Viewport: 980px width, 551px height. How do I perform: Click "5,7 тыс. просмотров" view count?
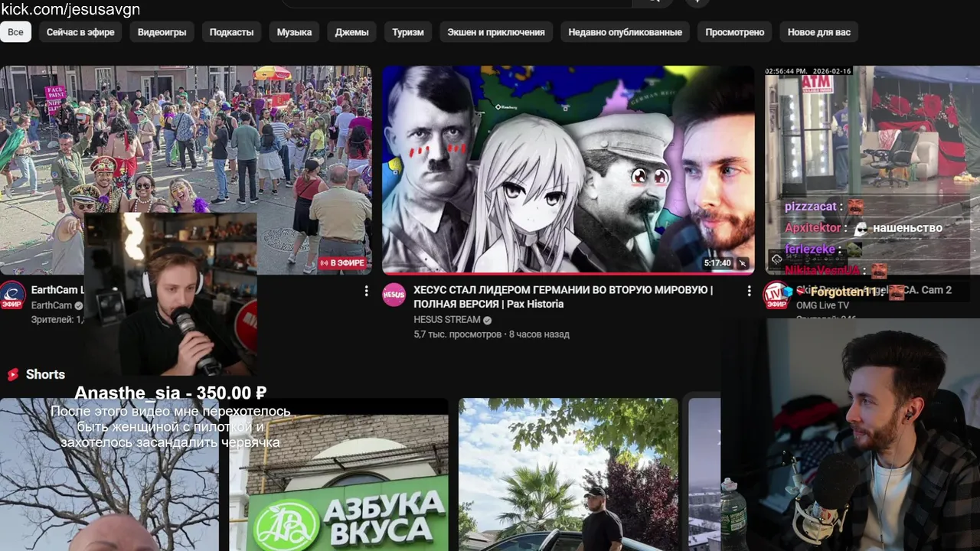(458, 334)
